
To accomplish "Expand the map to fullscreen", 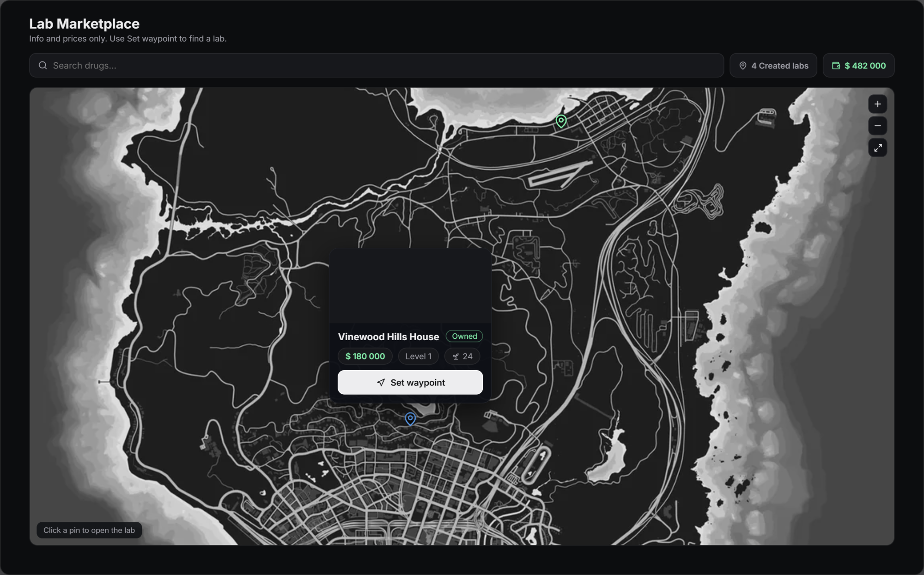I will click(x=877, y=148).
